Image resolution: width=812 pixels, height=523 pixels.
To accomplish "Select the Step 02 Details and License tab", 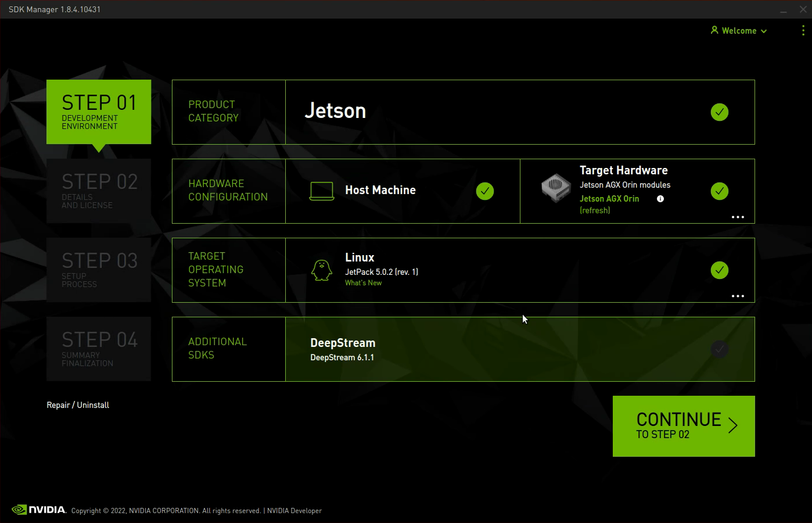I will [99, 191].
